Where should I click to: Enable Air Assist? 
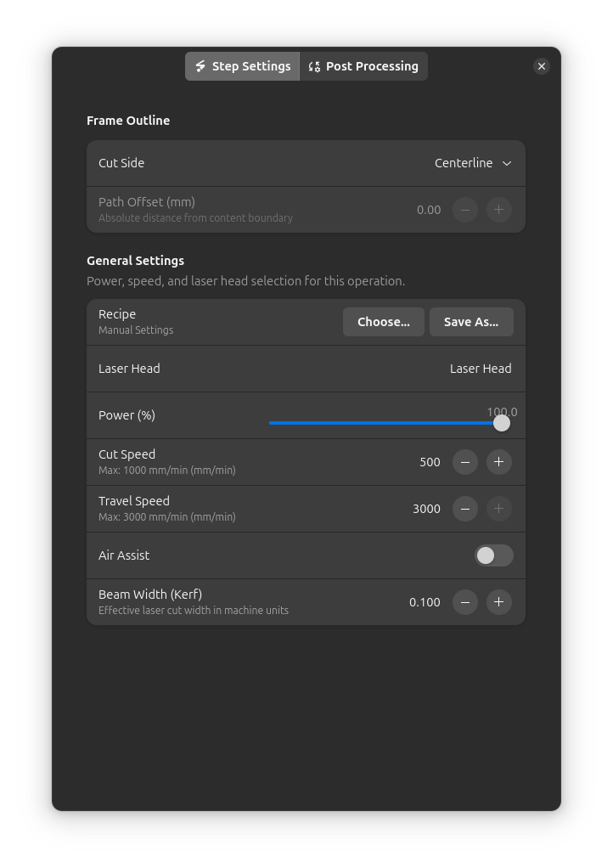pos(493,555)
